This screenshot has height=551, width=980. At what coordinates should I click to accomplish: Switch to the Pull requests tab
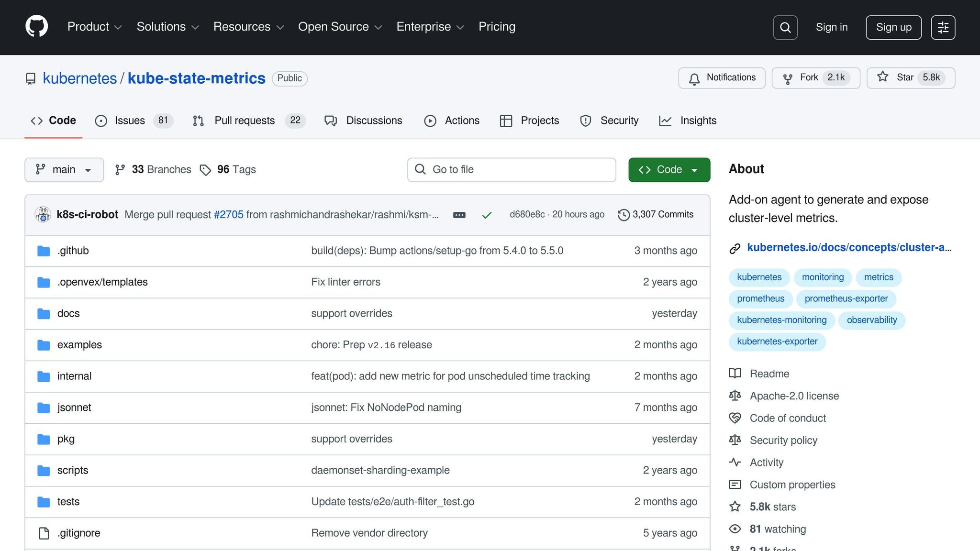249,121
